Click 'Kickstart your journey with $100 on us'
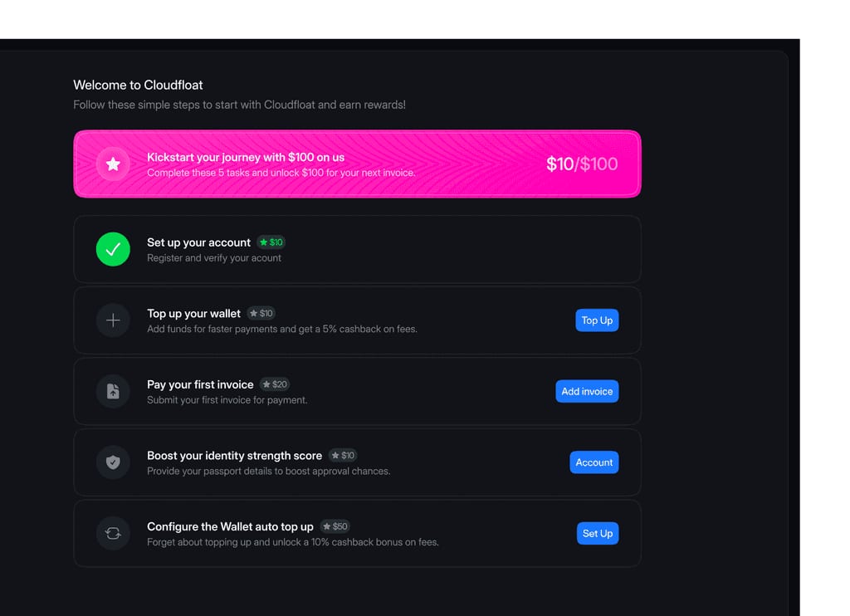 [x=246, y=157]
